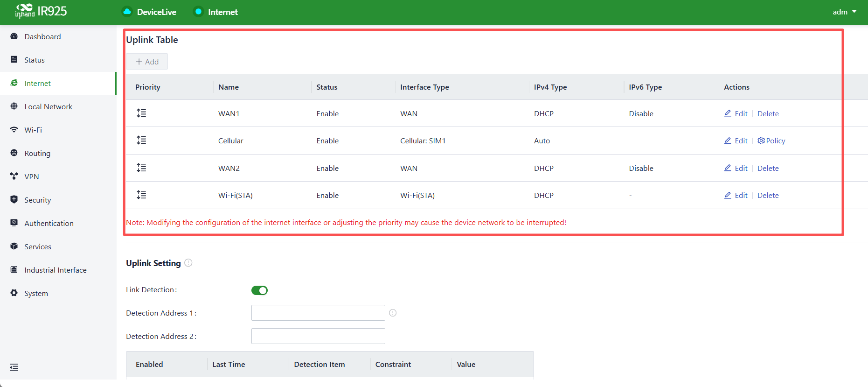Collapse the sidebar with bottom-left icon

pos(14,367)
